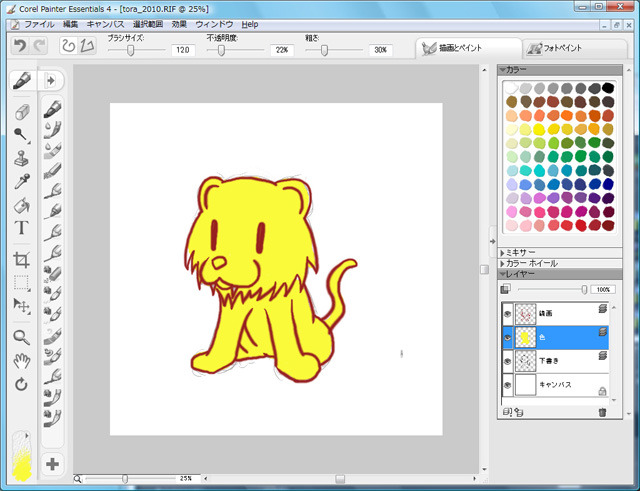Open the paper color selector swatch
640x491 pixels.
click(22, 455)
